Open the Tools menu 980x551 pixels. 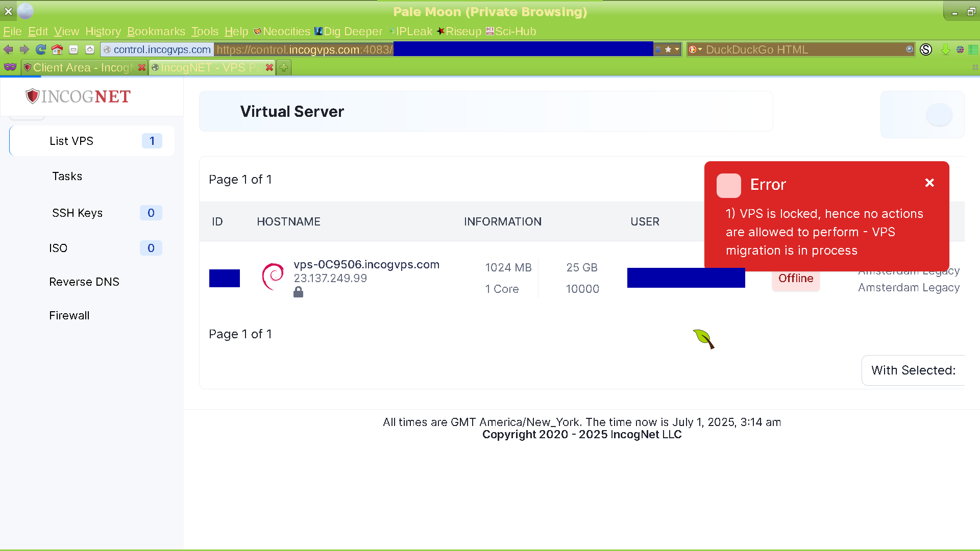point(204,31)
